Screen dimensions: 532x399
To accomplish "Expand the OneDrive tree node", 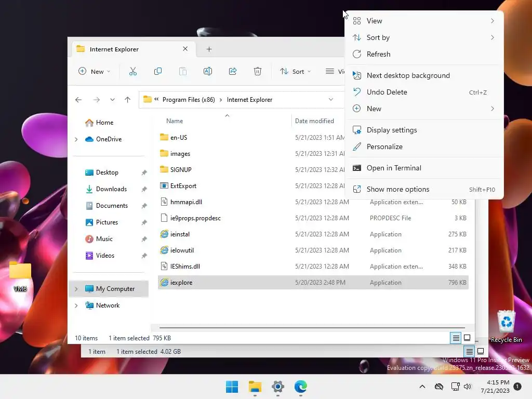I will point(76,139).
